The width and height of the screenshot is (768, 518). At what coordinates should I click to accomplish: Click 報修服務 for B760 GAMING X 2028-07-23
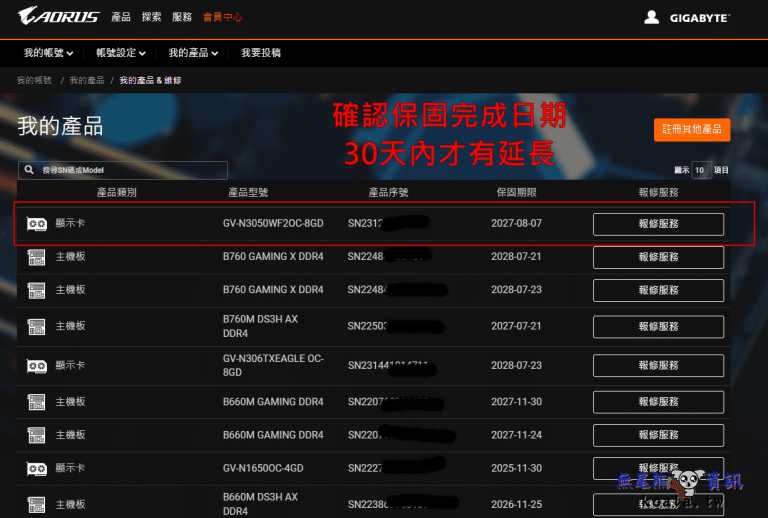(x=658, y=291)
